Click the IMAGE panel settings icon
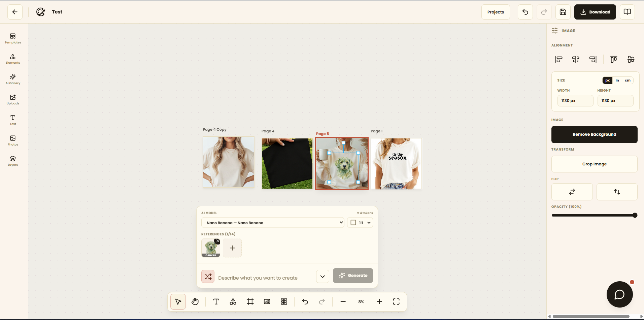This screenshot has width=644, height=320. coord(555,31)
